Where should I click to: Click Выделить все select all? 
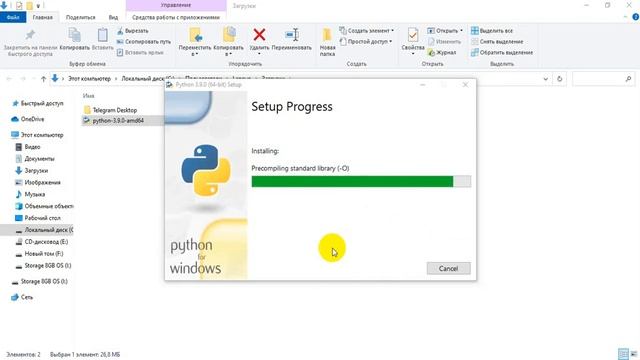[x=492, y=31]
